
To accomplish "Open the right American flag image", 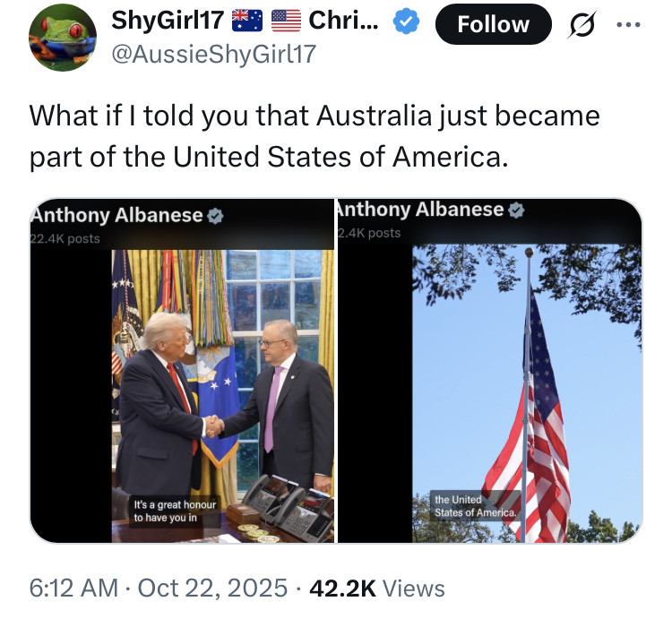I will point(490,371).
